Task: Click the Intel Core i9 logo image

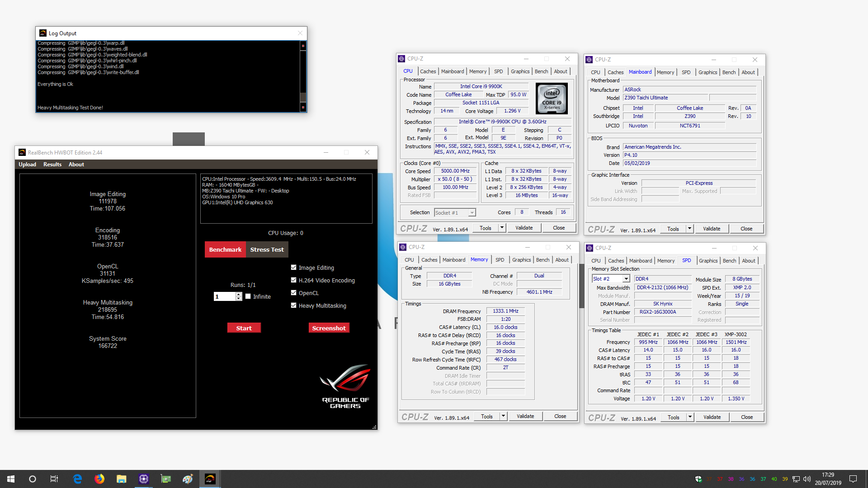Action: tap(552, 99)
